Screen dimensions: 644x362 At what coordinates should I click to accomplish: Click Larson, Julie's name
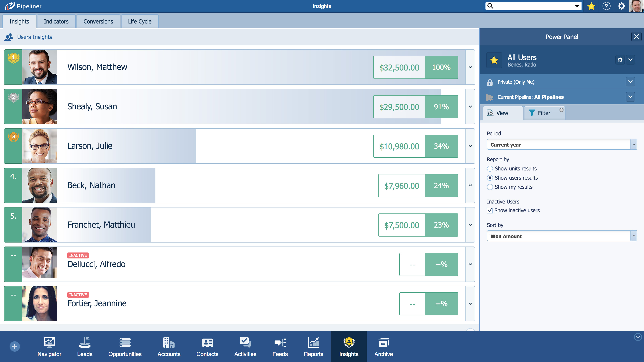click(x=90, y=146)
